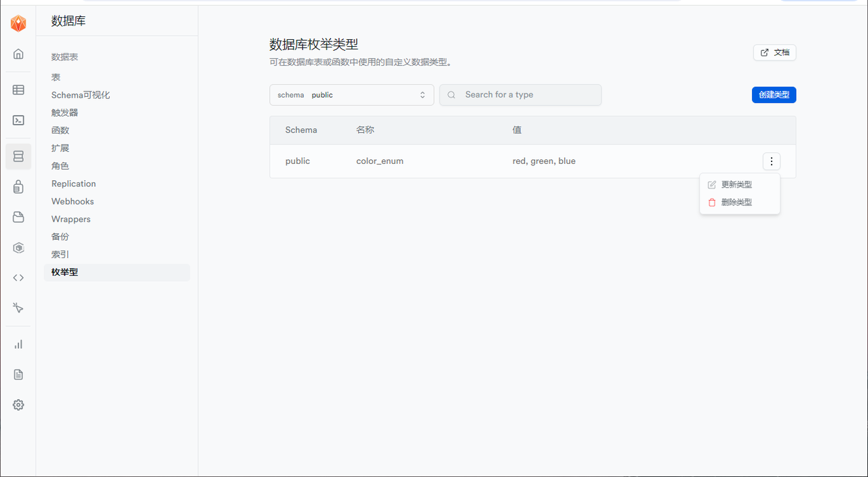Open the project Settings gear icon
This screenshot has height=477, width=868.
pyautogui.click(x=18, y=405)
